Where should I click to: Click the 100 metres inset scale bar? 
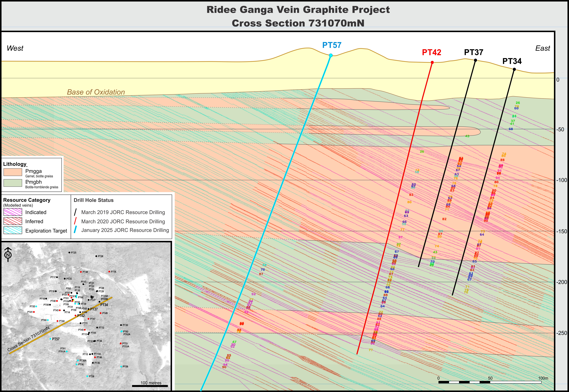coord(150,386)
